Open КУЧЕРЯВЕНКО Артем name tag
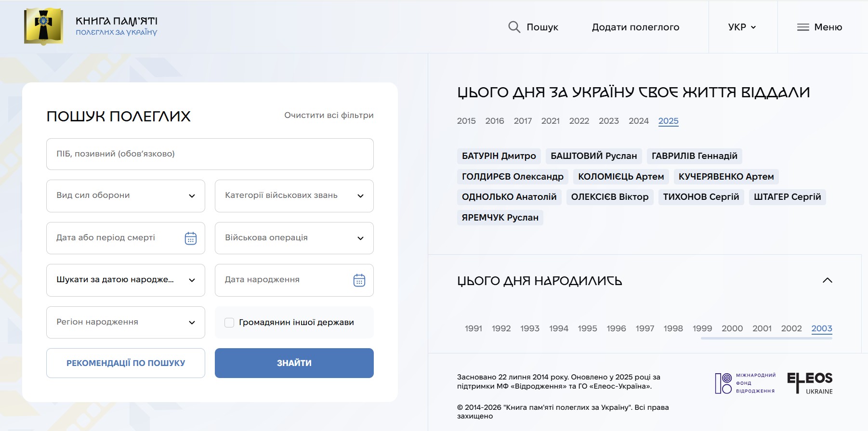Viewport: 868px width, 431px height. click(726, 177)
